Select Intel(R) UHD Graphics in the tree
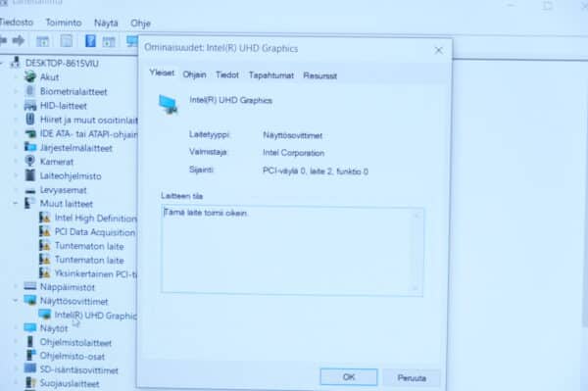The image size is (588, 391). 96,316
